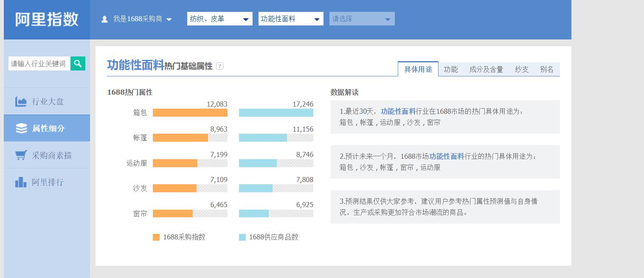Switch to the 成分及含量 tab

[x=486, y=69]
